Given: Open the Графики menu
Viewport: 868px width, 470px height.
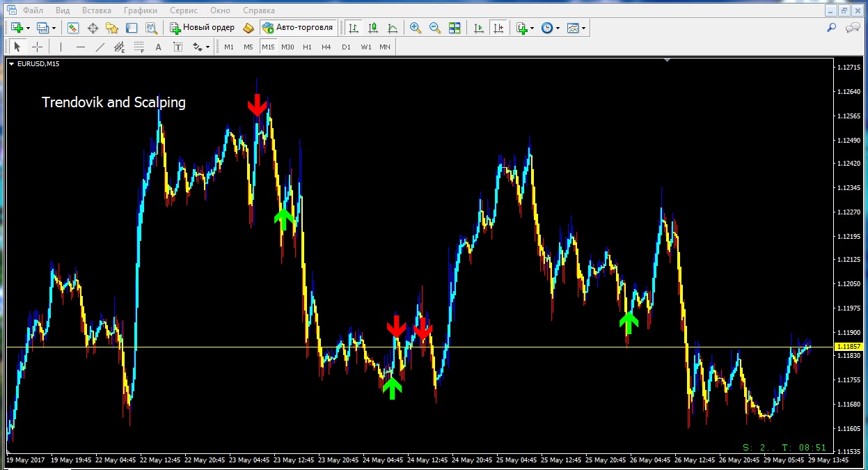Looking at the screenshot, I should click(140, 10).
